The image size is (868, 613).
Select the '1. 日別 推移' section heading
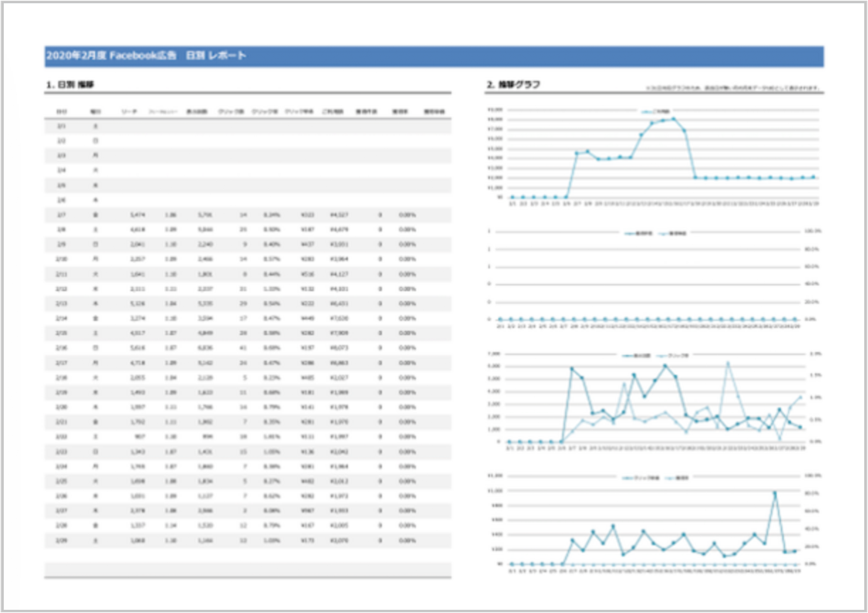[70, 85]
